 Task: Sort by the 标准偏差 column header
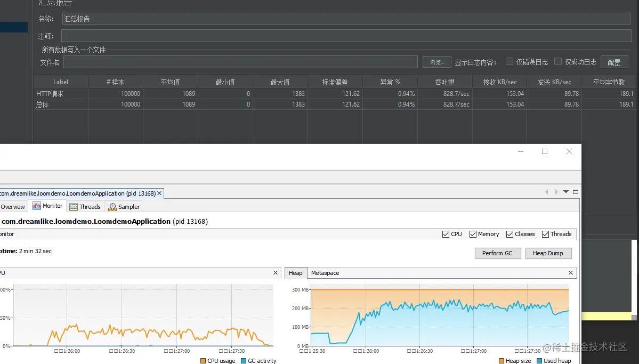tap(335, 82)
